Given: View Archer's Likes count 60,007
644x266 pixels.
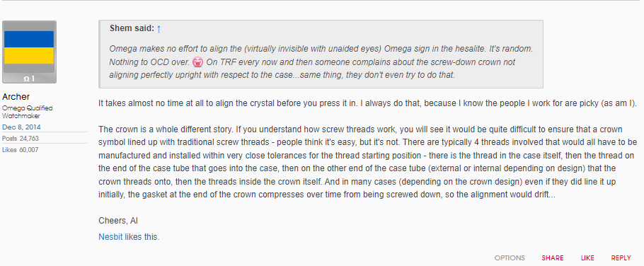Looking at the screenshot, I should (x=20, y=150).
